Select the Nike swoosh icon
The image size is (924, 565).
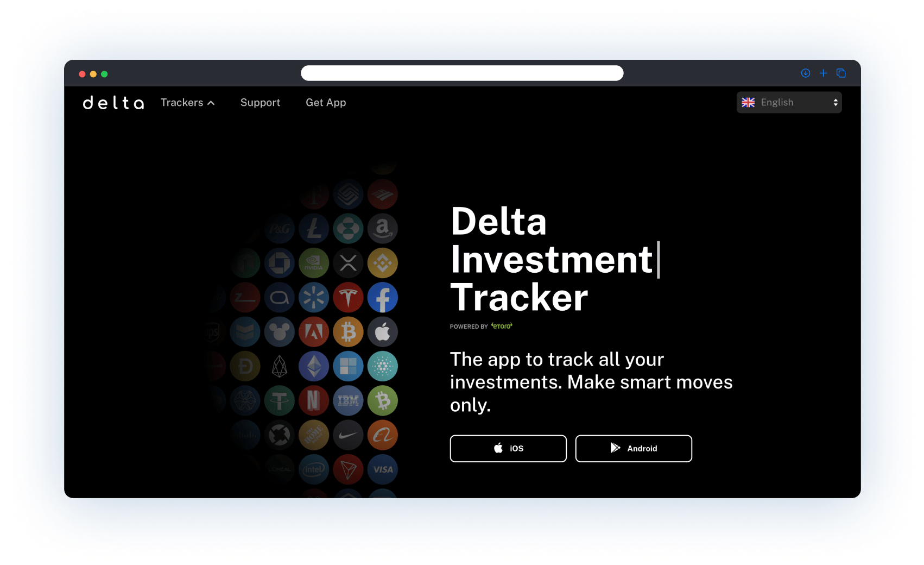pos(348,435)
